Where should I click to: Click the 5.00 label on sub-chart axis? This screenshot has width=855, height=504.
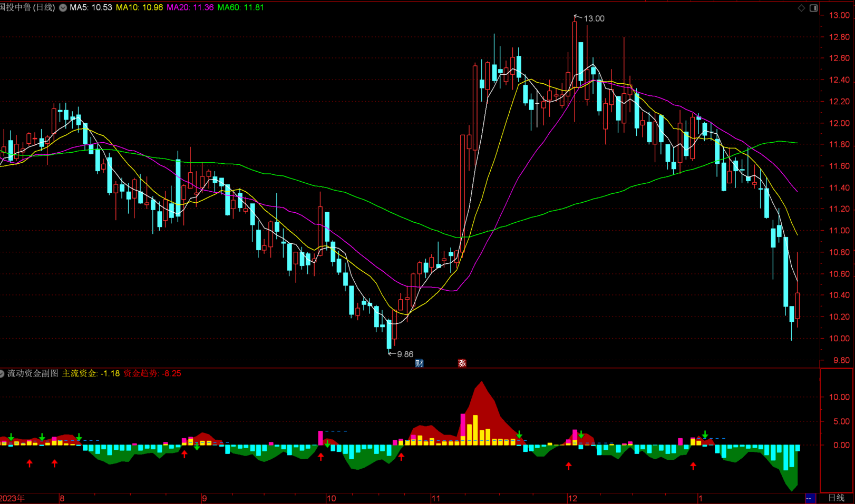coord(841,421)
